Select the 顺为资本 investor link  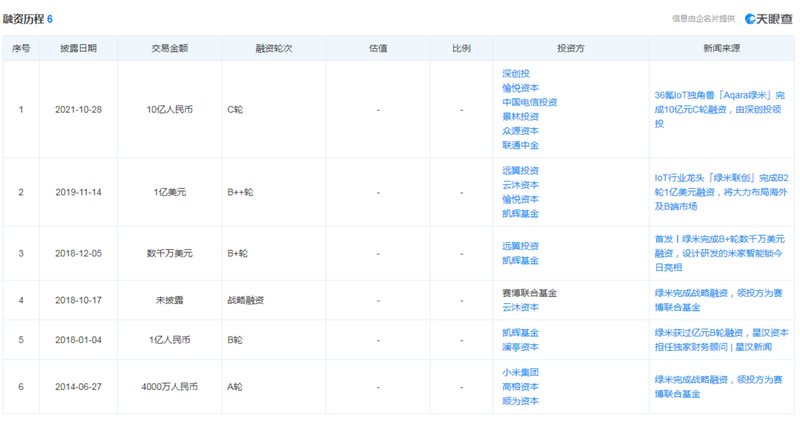(520, 401)
